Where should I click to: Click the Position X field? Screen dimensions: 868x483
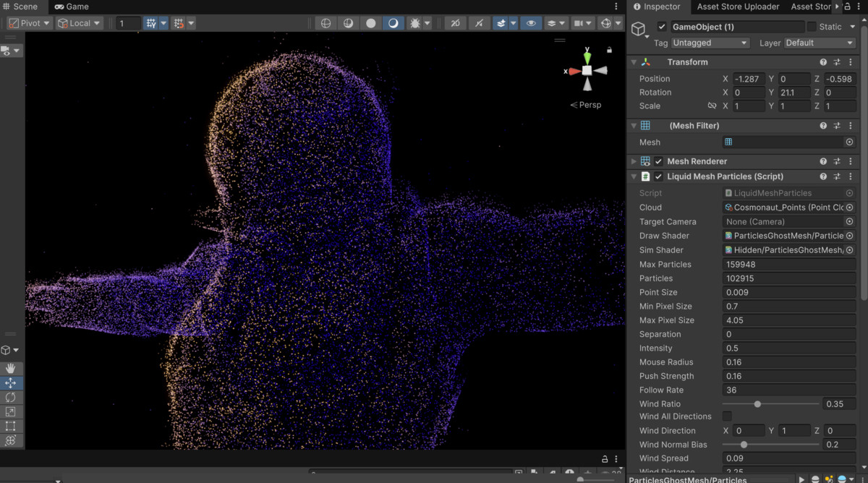[749, 79]
